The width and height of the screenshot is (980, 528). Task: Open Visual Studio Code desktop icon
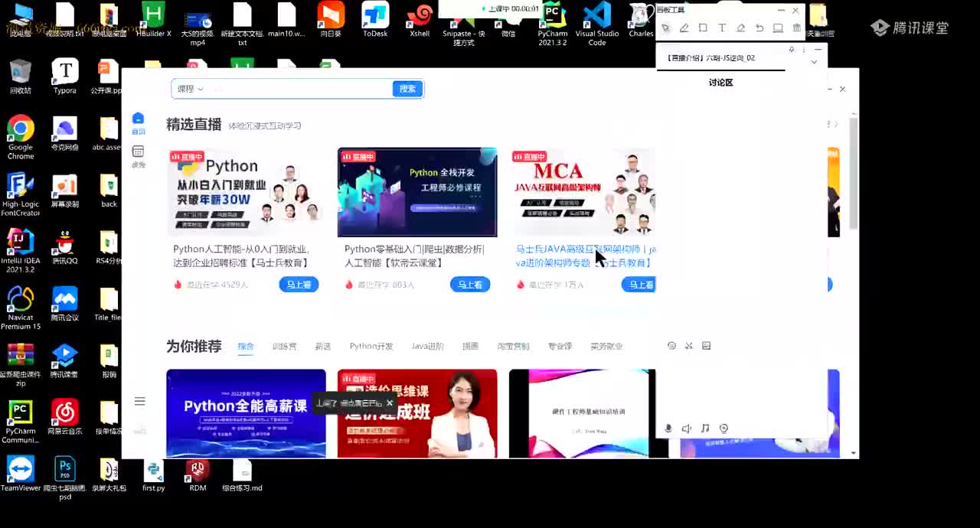[597, 24]
